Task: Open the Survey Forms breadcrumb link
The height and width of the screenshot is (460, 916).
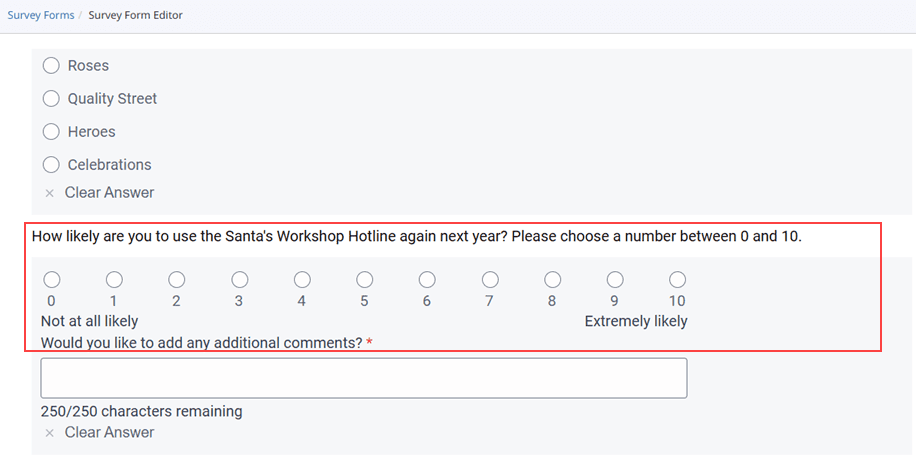Action: [x=40, y=16]
